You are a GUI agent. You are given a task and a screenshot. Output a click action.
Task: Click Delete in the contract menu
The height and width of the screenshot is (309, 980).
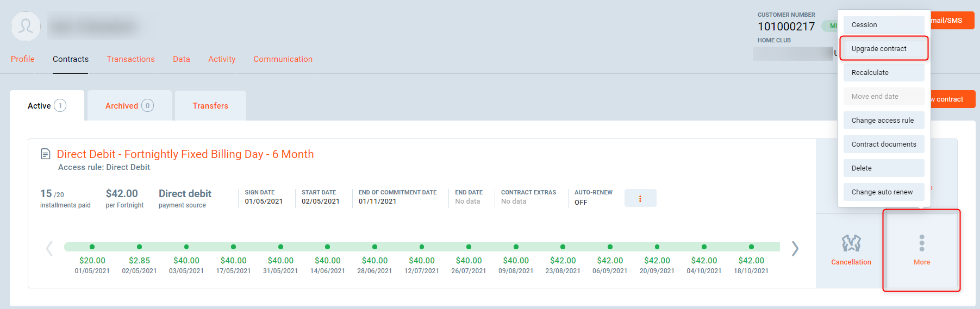tap(883, 168)
